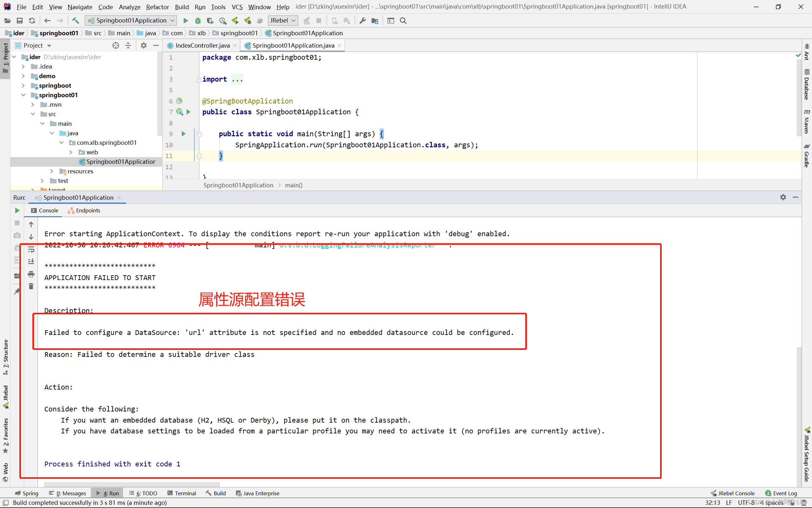Click the Back navigation arrow
812x508 pixels.
[47, 21]
